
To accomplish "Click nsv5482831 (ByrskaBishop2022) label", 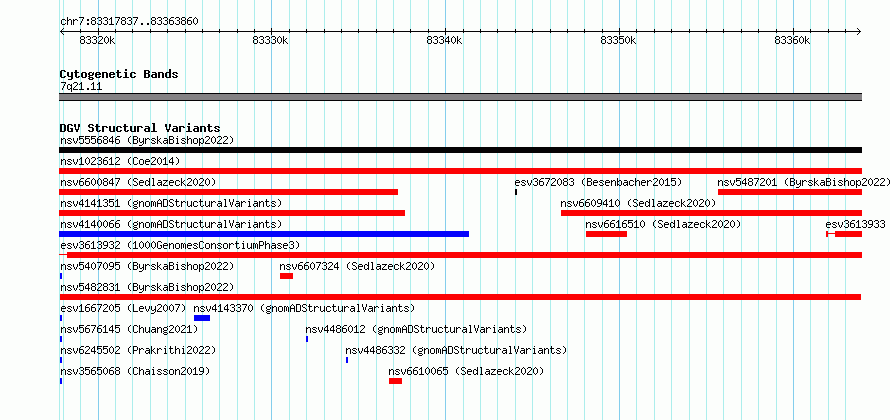I will (x=147, y=287).
